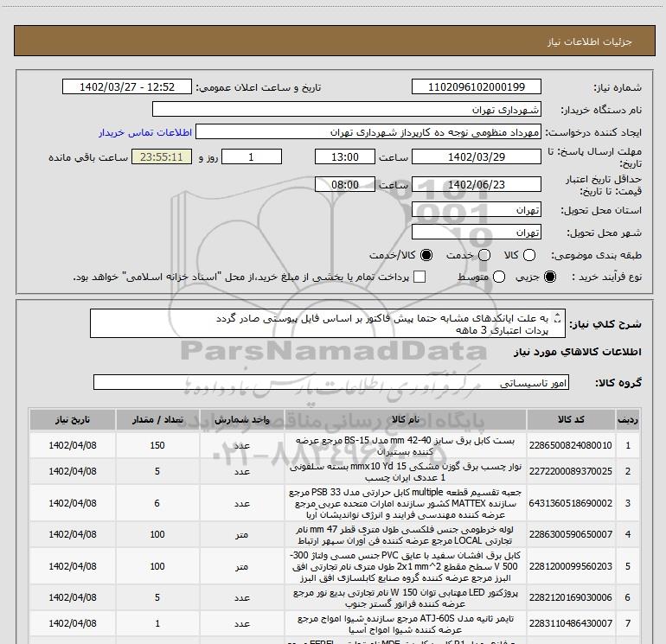Click quantity 6 in row 3
This screenshot has height=644, width=666.
coord(157,503)
